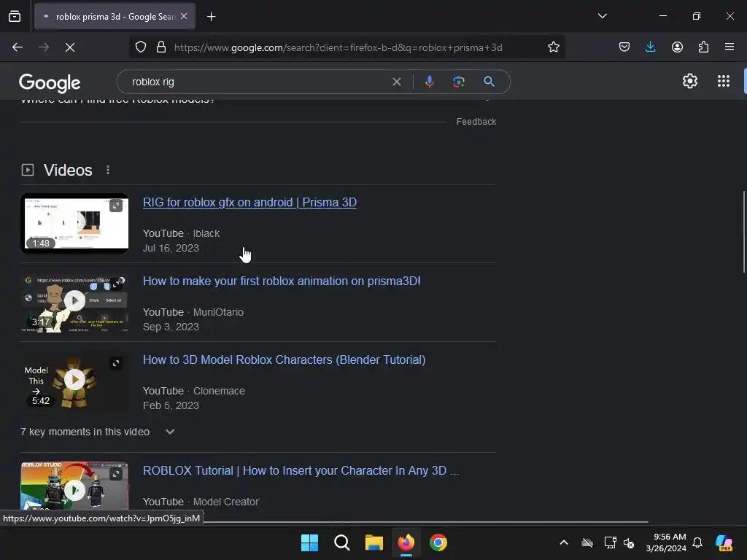Clear the search query text
747x560 pixels.
pyautogui.click(x=396, y=82)
